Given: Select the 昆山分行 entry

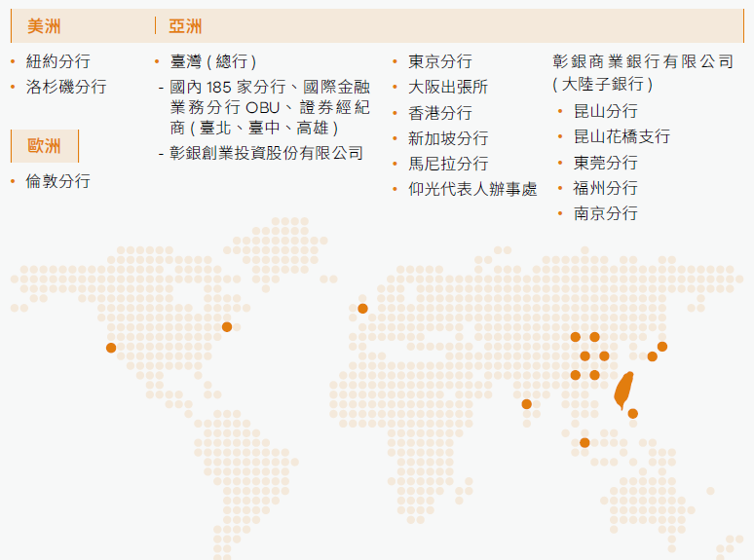Looking at the screenshot, I should [606, 111].
